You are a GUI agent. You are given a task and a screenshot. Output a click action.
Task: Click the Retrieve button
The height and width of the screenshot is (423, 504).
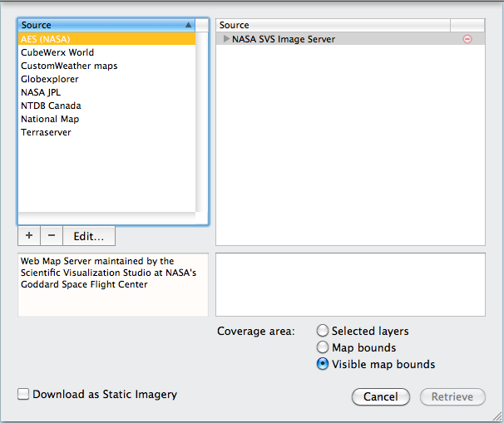point(452,397)
